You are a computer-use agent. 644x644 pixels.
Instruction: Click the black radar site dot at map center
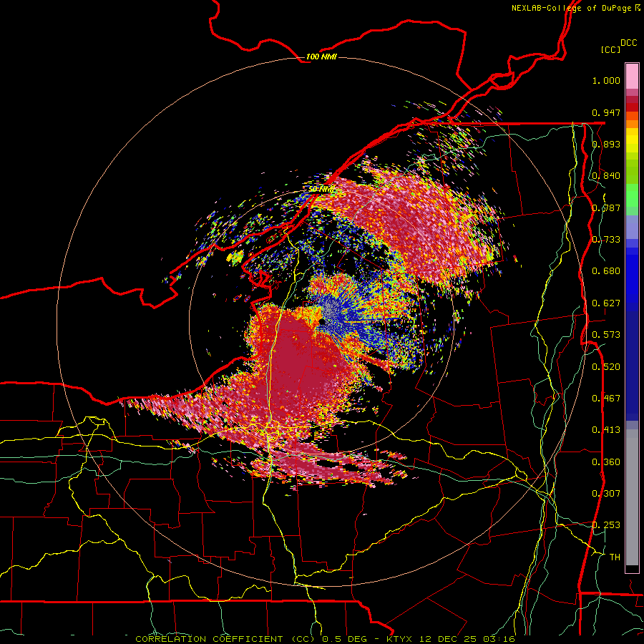click(322, 322)
